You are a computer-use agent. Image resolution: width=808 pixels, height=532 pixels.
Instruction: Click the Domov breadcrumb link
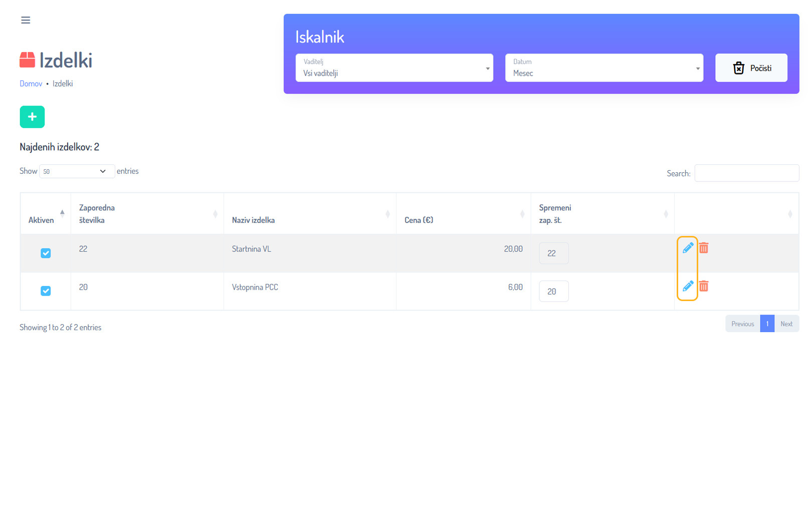pos(31,84)
